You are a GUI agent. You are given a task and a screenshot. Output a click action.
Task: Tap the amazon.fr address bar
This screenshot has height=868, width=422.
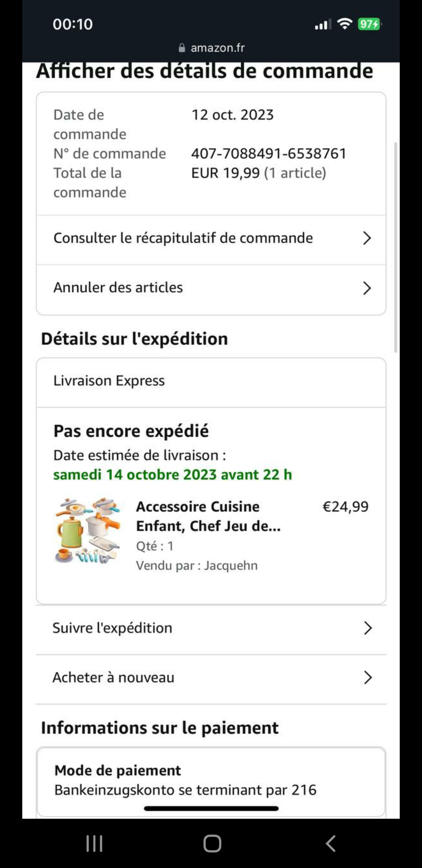(x=211, y=48)
